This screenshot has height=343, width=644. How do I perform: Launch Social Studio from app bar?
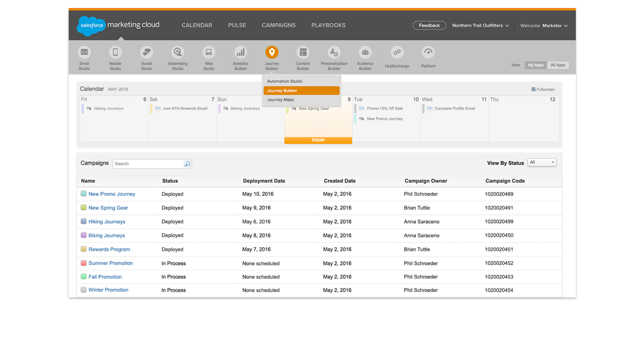147,53
